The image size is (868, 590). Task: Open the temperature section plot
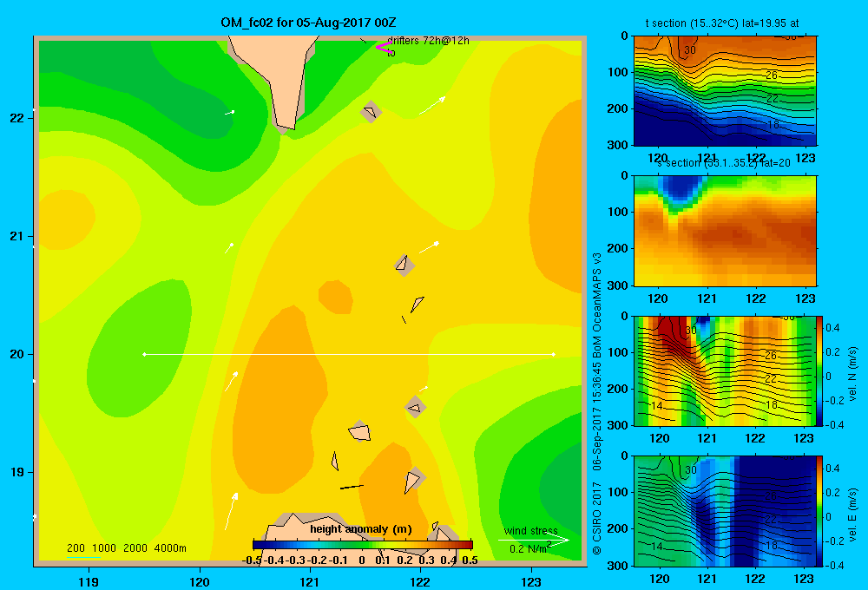(x=725, y=91)
